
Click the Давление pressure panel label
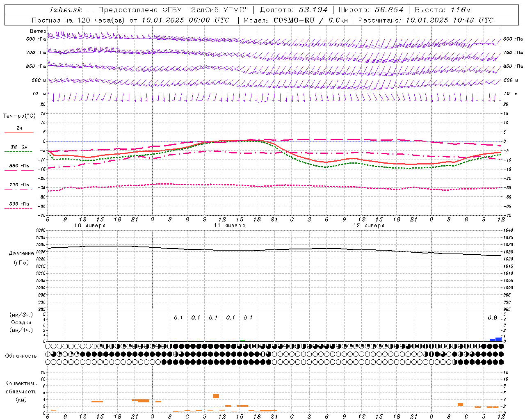pos(21,253)
